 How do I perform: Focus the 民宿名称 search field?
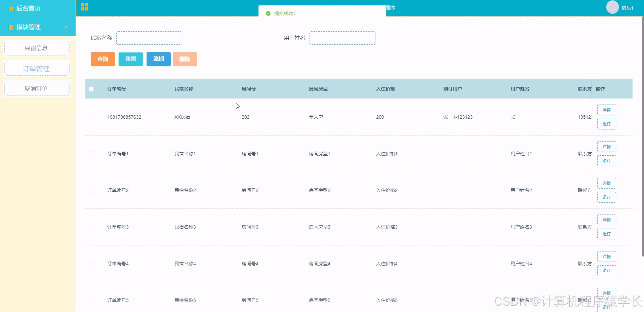click(149, 38)
